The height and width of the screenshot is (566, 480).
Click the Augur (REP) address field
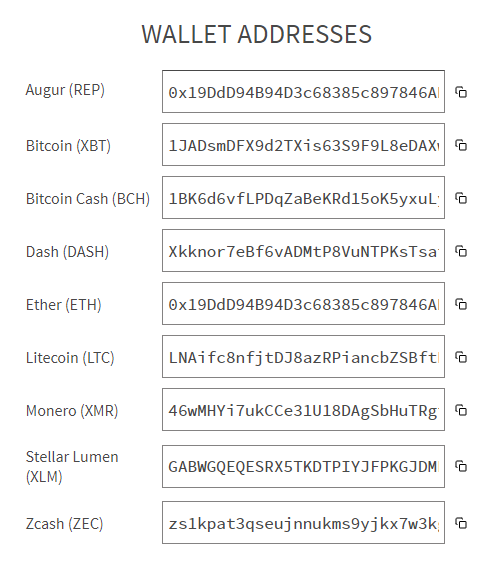tap(303, 92)
